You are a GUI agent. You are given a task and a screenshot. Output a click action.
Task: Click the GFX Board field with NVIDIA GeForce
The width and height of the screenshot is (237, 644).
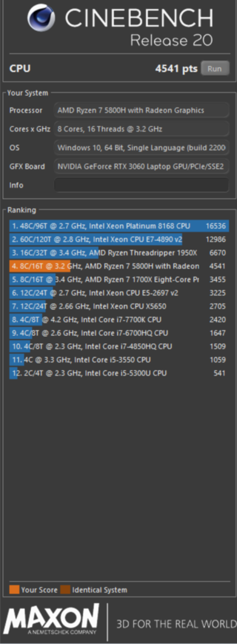pos(141,166)
